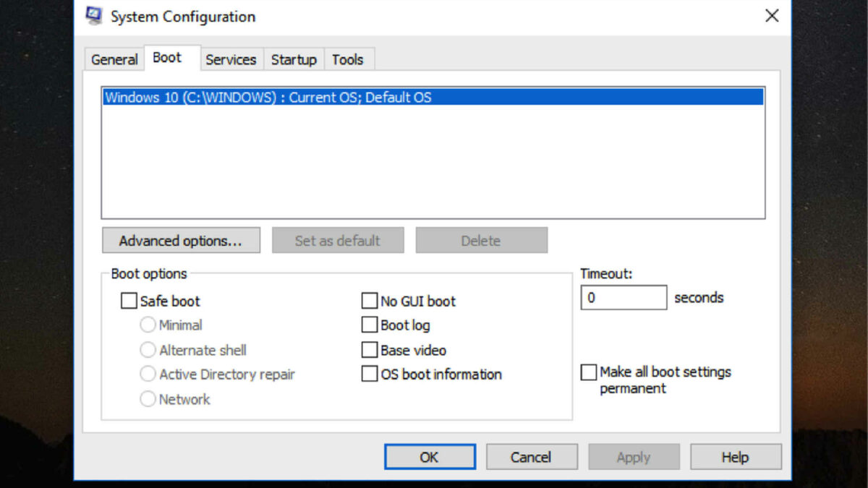Turn on Boot log option
The width and height of the screenshot is (868, 488).
pyautogui.click(x=370, y=325)
